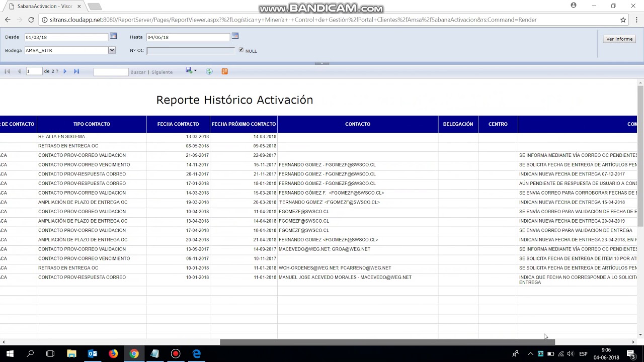Refresh the report with the green icon
The width and height of the screenshot is (644, 362).
[209, 71]
